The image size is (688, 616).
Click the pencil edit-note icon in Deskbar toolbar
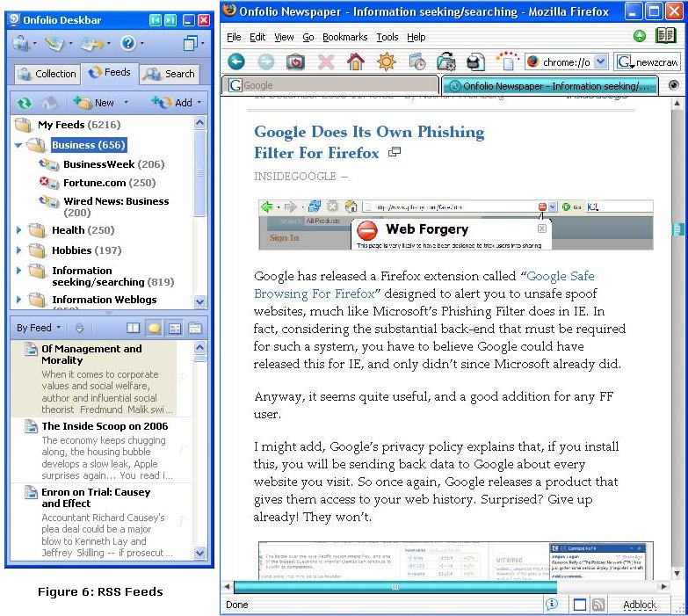point(55,43)
